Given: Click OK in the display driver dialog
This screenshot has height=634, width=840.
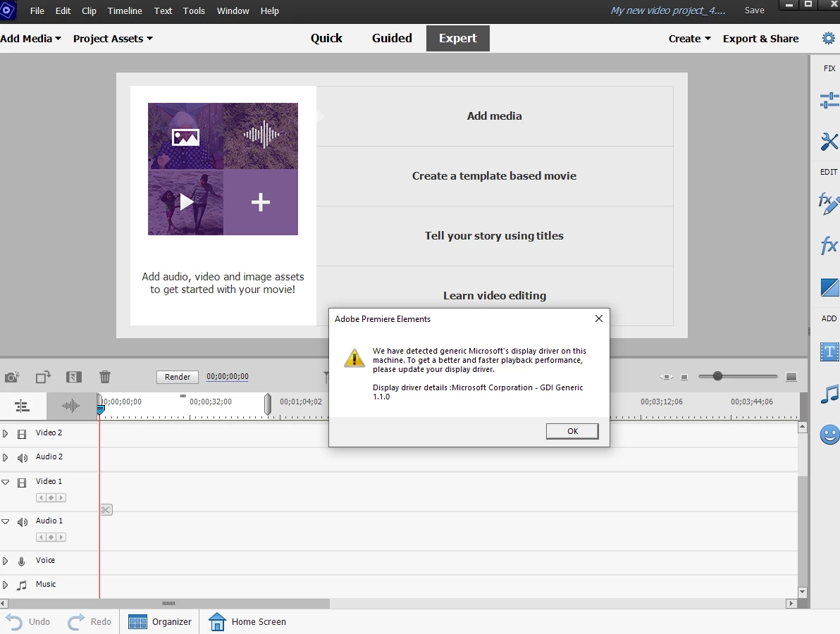Looking at the screenshot, I should (x=572, y=431).
